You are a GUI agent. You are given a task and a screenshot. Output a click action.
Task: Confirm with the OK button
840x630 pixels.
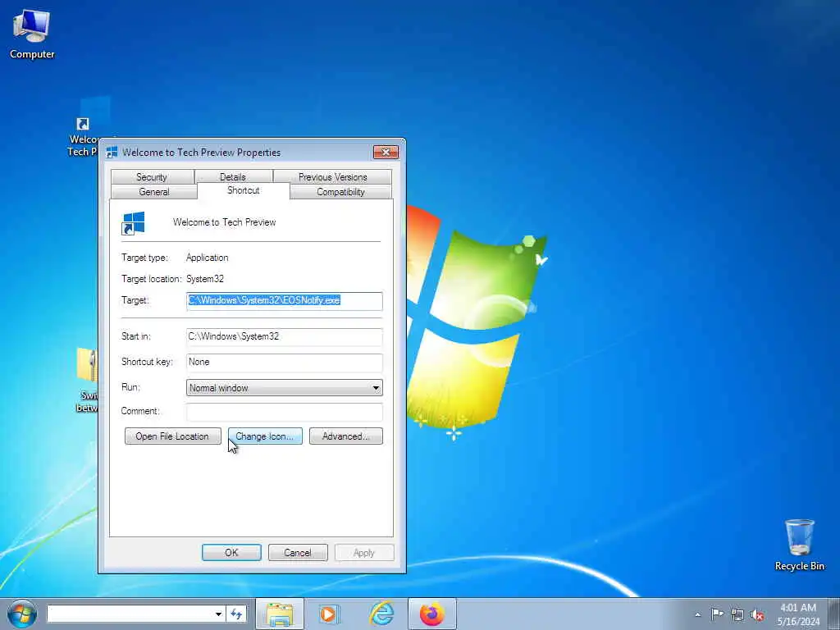pyautogui.click(x=231, y=552)
